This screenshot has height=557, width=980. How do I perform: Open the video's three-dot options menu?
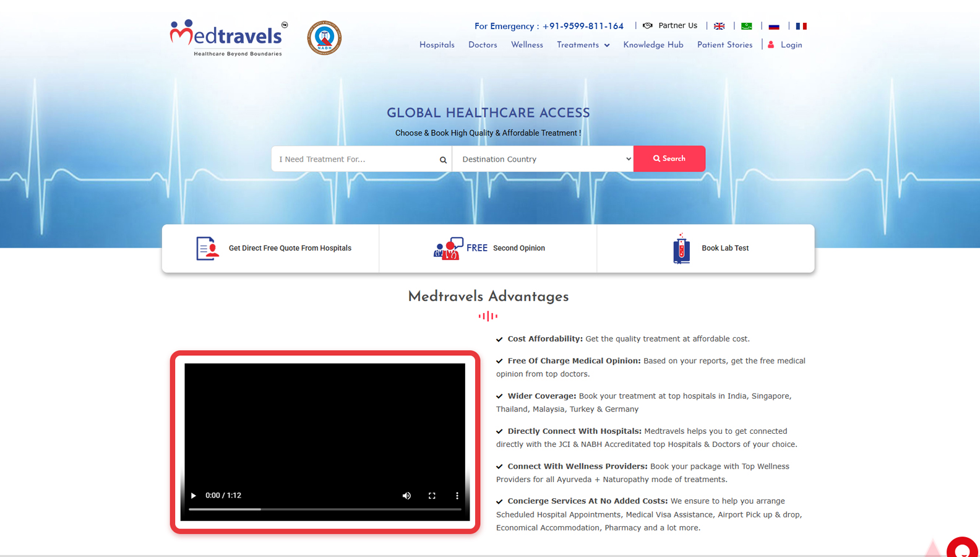pyautogui.click(x=457, y=495)
